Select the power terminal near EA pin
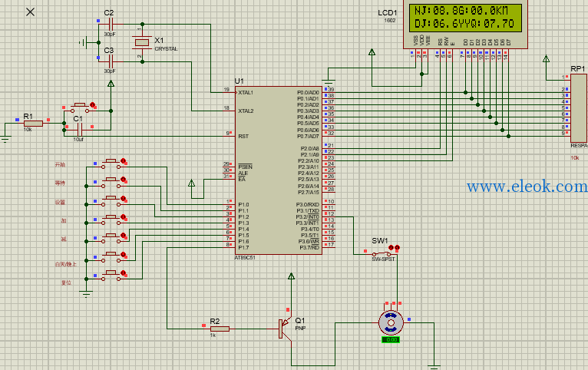The width and height of the screenshot is (588, 370). point(192,183)
